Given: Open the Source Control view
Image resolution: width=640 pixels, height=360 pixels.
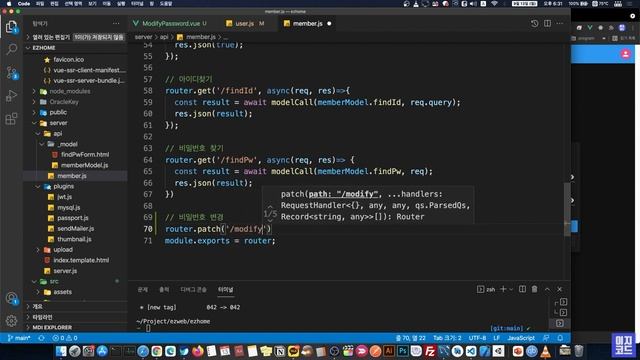Looking at the screenshot, I should point(11,73).
